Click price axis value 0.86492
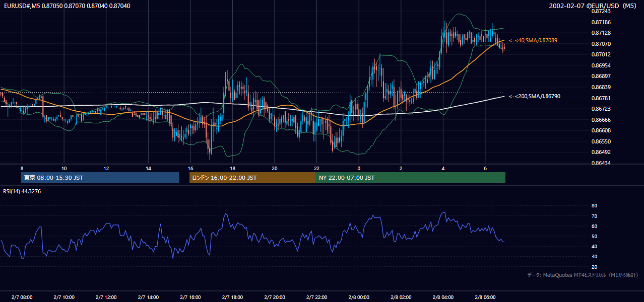The image size is (644, 302). click(601, 153)
